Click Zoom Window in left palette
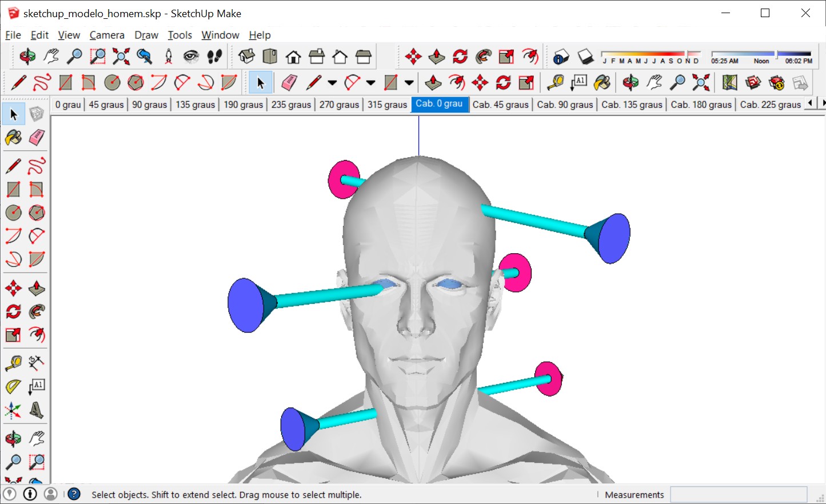The image size is (826, 504). [37, 462]
